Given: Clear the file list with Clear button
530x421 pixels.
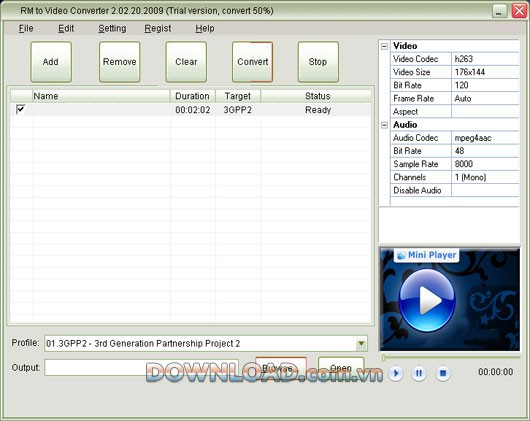Looking at the screenshot, I should [x=186, y=62].
